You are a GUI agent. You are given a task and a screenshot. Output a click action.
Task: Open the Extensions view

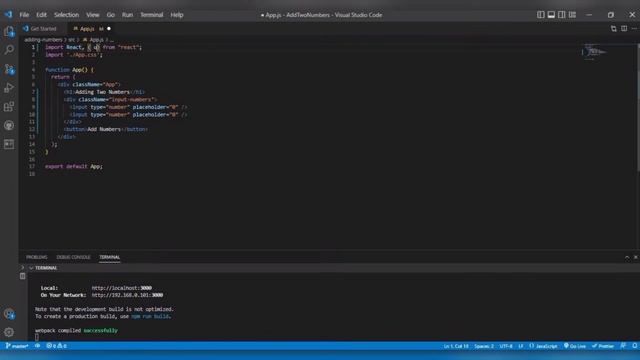coord(9,107)
